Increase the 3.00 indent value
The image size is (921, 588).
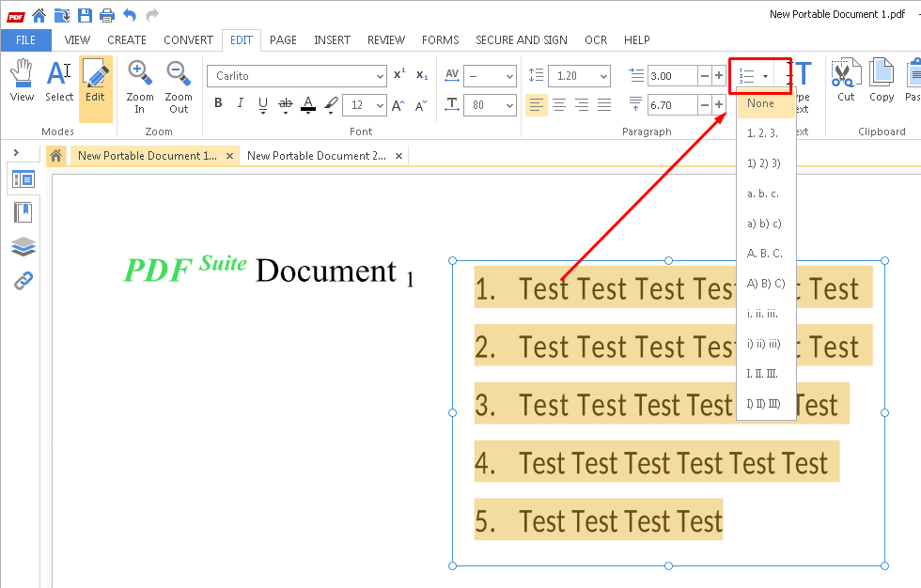click(x=718, y=76)
